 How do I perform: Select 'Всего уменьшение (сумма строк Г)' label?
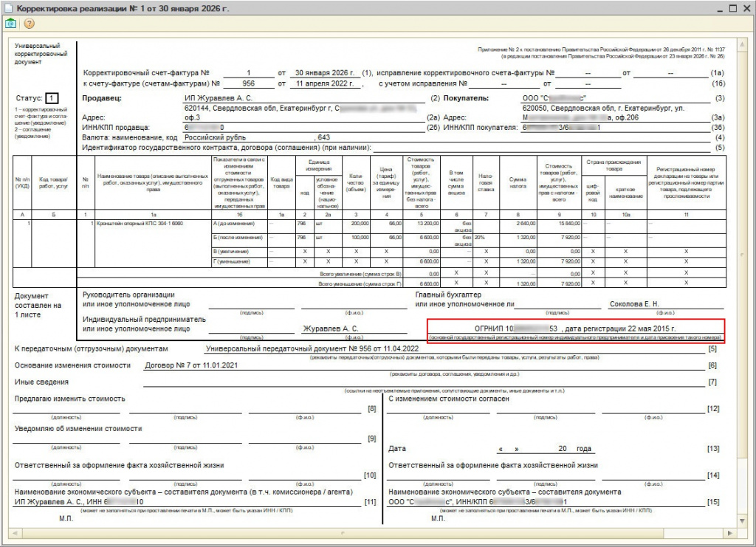pyautogui.click(x=360, y=284)
